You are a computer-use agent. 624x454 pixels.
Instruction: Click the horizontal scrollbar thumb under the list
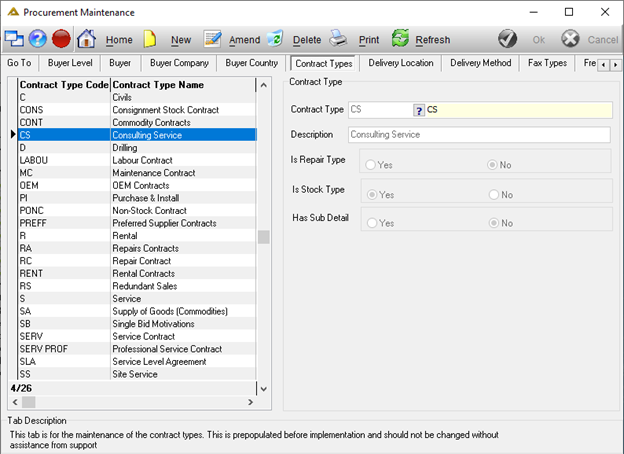(x=28, y=402)
